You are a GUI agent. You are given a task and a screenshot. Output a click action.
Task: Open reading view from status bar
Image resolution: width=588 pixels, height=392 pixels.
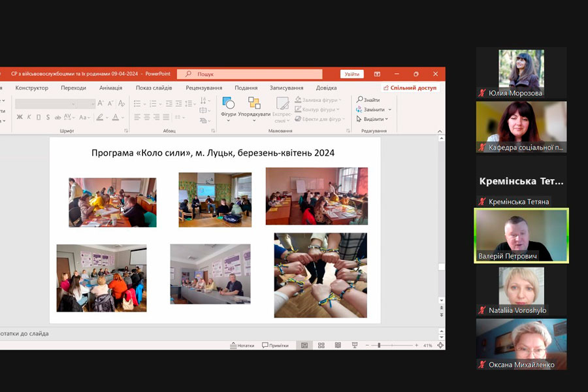(338, 345)
